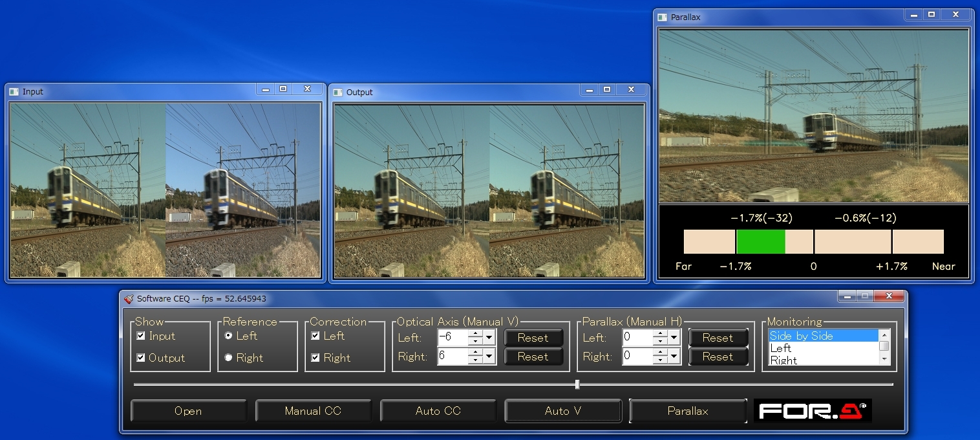980x440 pixels.
Task: Minimize the Input window
Action: (266, 89)
